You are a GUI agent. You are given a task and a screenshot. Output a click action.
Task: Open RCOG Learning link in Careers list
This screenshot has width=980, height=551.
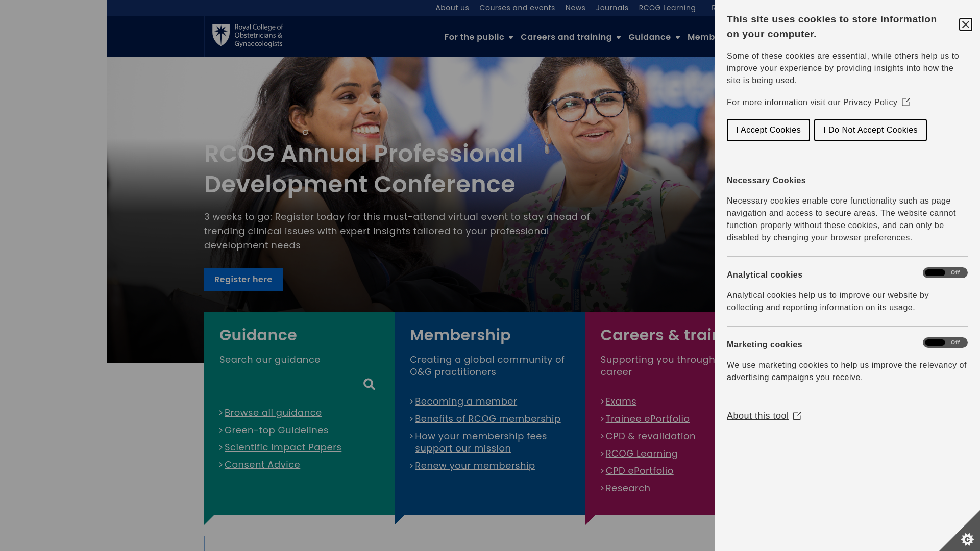642,454
